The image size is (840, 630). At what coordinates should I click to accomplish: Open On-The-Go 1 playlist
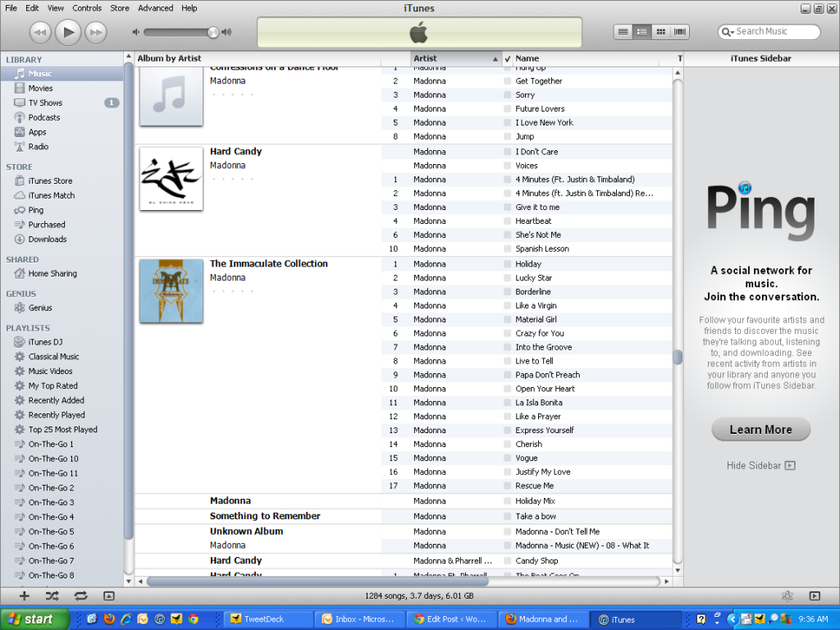point(62,444)
